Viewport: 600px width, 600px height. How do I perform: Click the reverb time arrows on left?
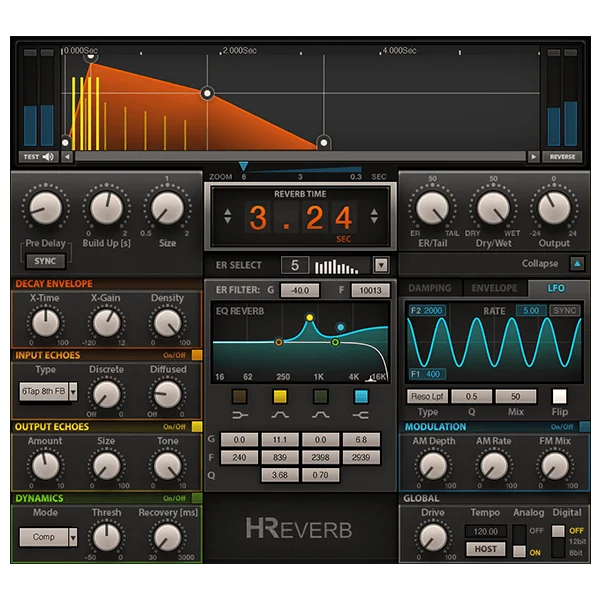click(x=228, y=216)
